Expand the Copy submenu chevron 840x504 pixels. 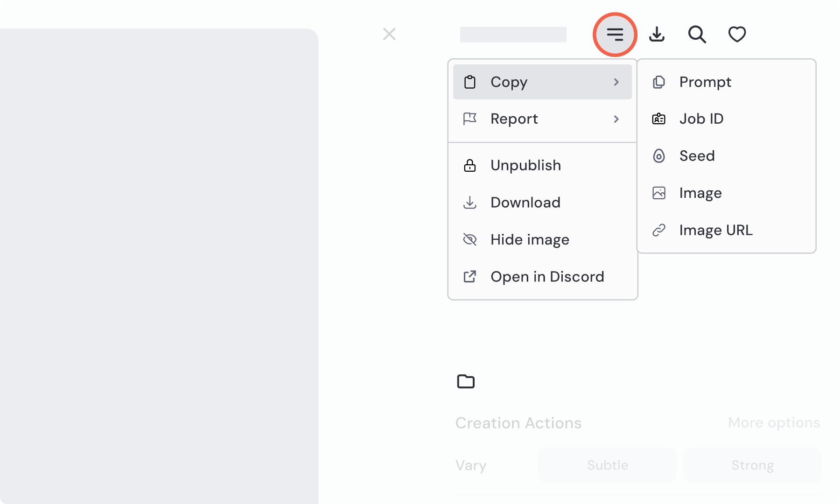pyautogui.click(x=616, y=82)
